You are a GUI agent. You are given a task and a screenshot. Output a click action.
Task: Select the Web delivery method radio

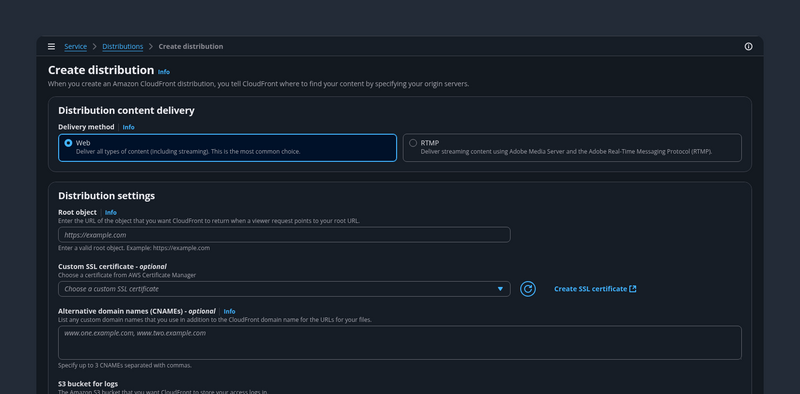68,143
